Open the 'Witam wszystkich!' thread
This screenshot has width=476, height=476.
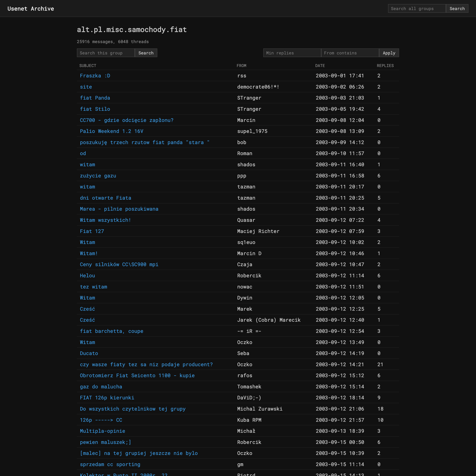pos(105,220)
